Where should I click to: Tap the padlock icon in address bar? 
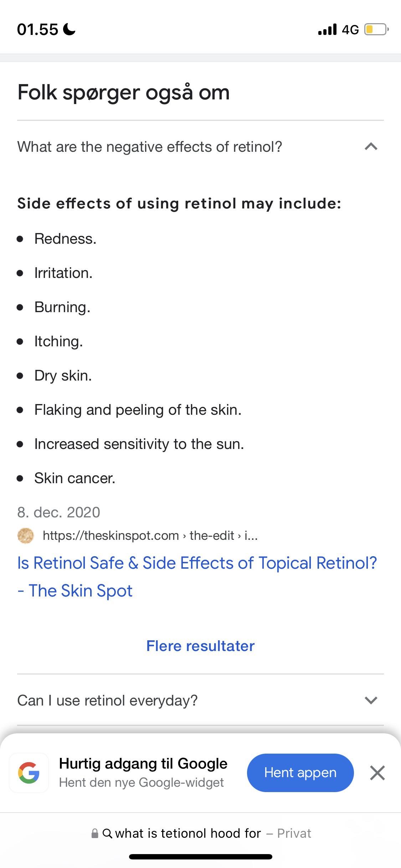tap(95, 833)
